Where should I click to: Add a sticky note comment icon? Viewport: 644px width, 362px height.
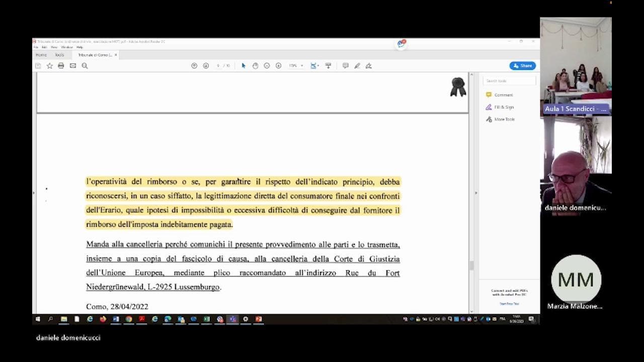click(345, 66)
